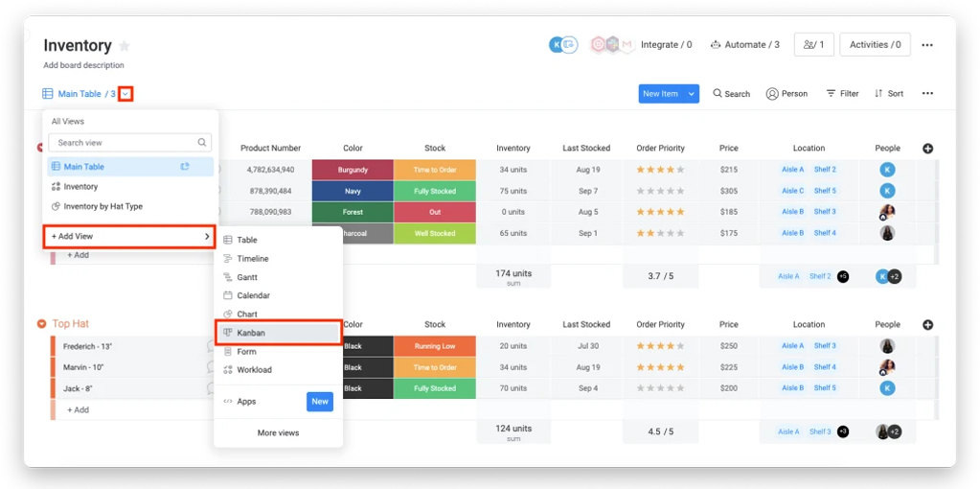The height and width of the screenshot is (489, 980).
Task: Select Main Table in All Views list
Action: click(130, 166)
